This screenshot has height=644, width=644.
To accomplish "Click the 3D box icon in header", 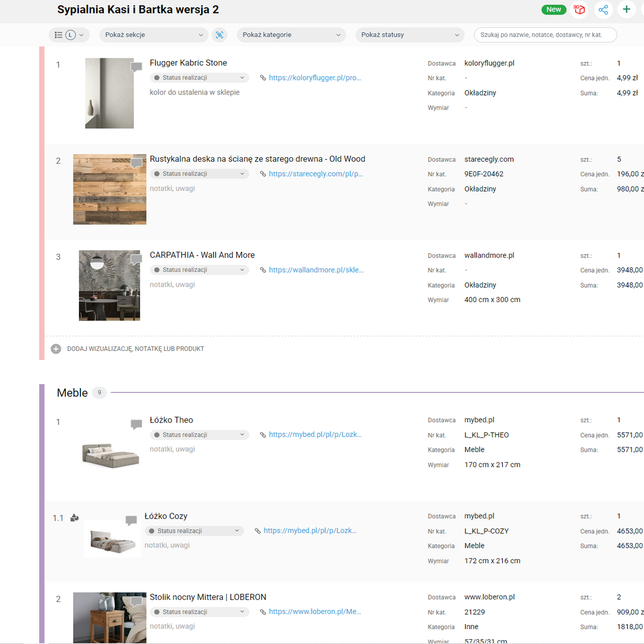I will click(x=579, y=10).
